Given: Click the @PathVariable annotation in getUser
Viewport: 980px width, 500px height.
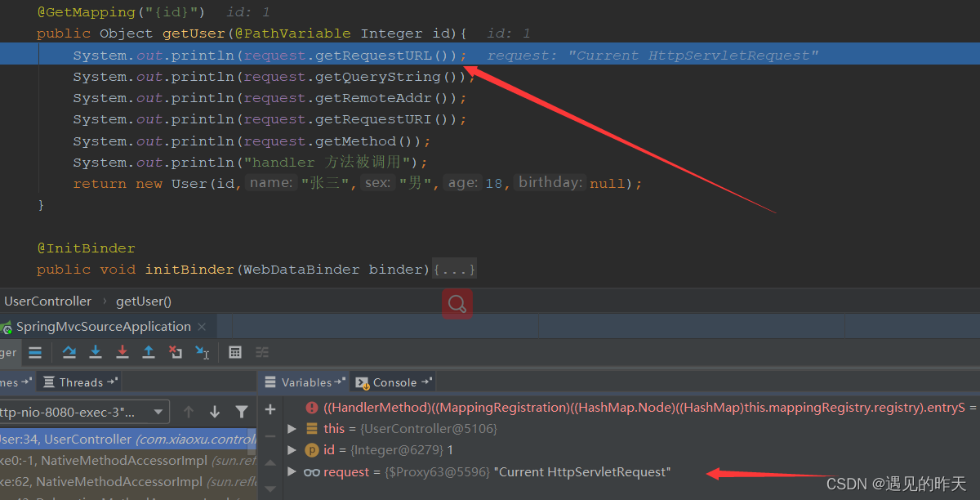Looking at the screenshot, I should coord(292,33).
